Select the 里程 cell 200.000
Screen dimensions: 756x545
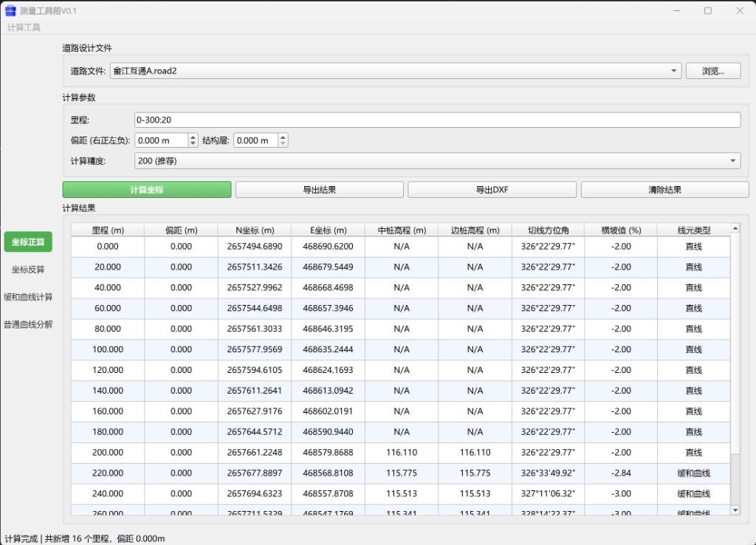[x=108, y=453]
